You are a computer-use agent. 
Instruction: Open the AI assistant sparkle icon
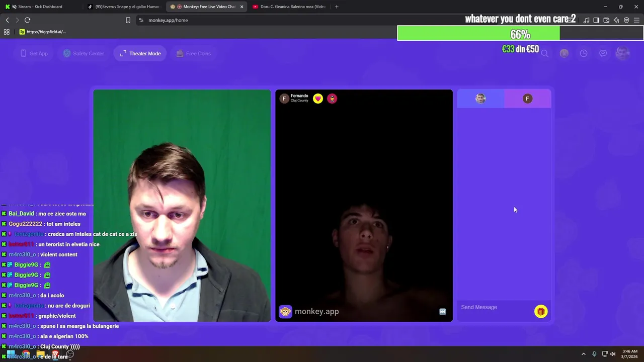[616, 20]
